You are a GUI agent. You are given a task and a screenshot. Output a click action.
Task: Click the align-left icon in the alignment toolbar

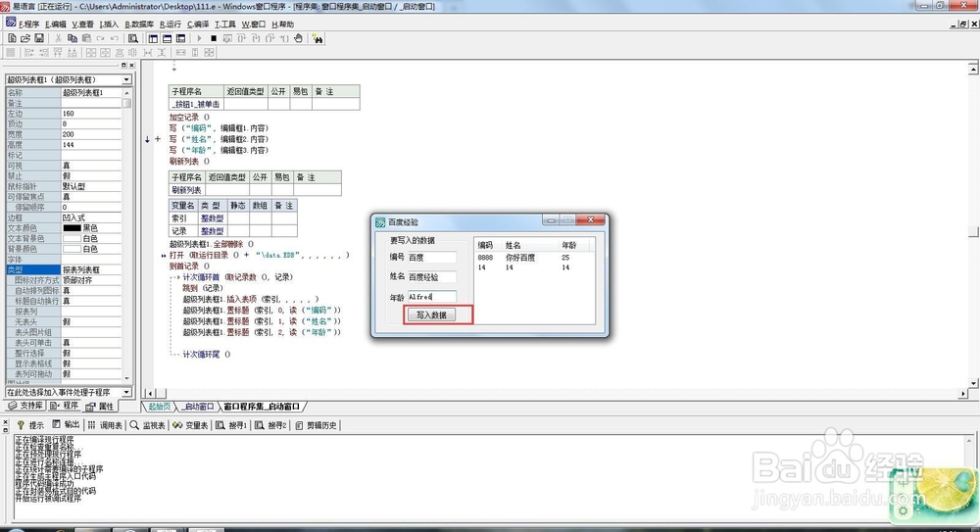coord(29,53)
